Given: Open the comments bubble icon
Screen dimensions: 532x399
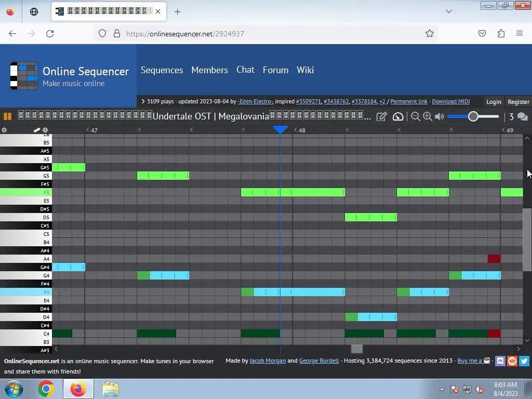Looking at the screenshot, I should [x=523, y=117].
